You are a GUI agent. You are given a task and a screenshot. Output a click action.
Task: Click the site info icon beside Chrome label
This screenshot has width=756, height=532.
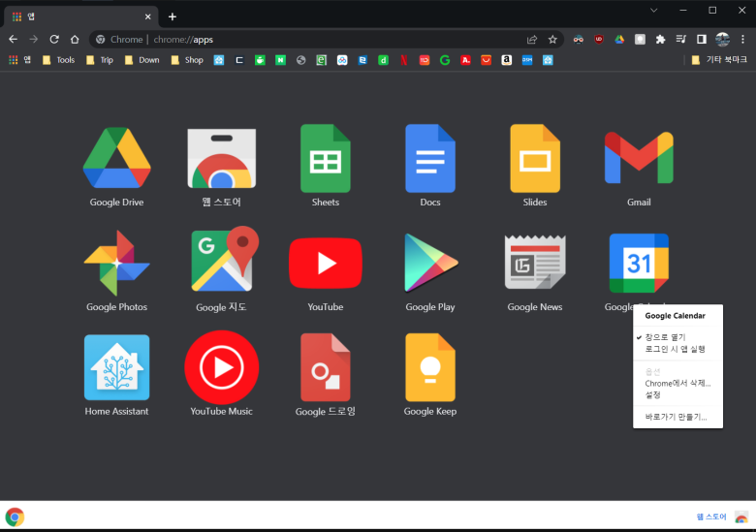pos(100,40)
